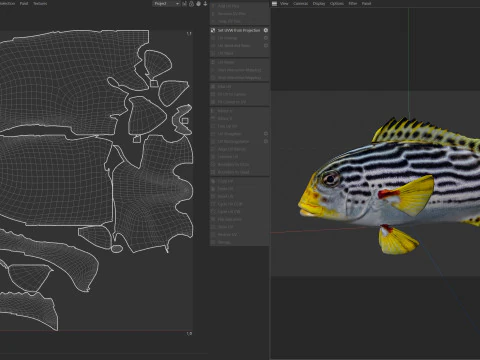The image size is (480, 360).
Task: Open options gear beside UV Weld and Relax
Action: pos(266,46)
